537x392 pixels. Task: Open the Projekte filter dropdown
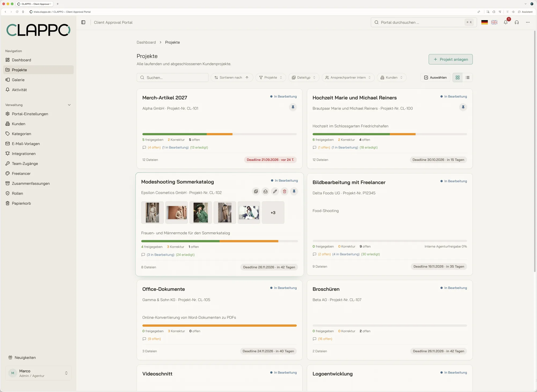coord(271,78)
